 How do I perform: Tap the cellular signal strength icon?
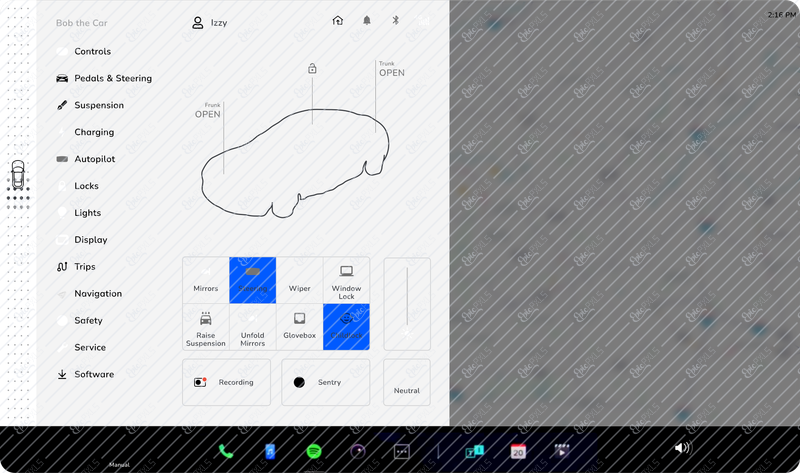click(424, 20)
